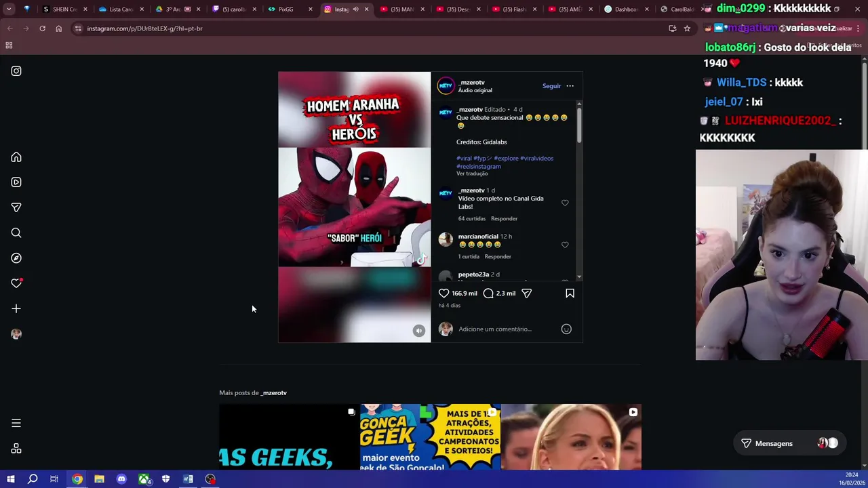Click 'Ver tradução' under caption
Image resolution: width=868 pixels, height=488 pixels.
472,174
